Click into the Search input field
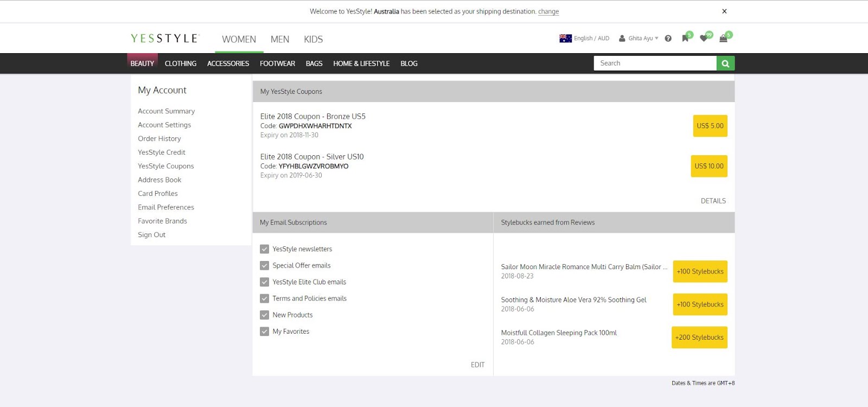 click(x=655, y=63)
